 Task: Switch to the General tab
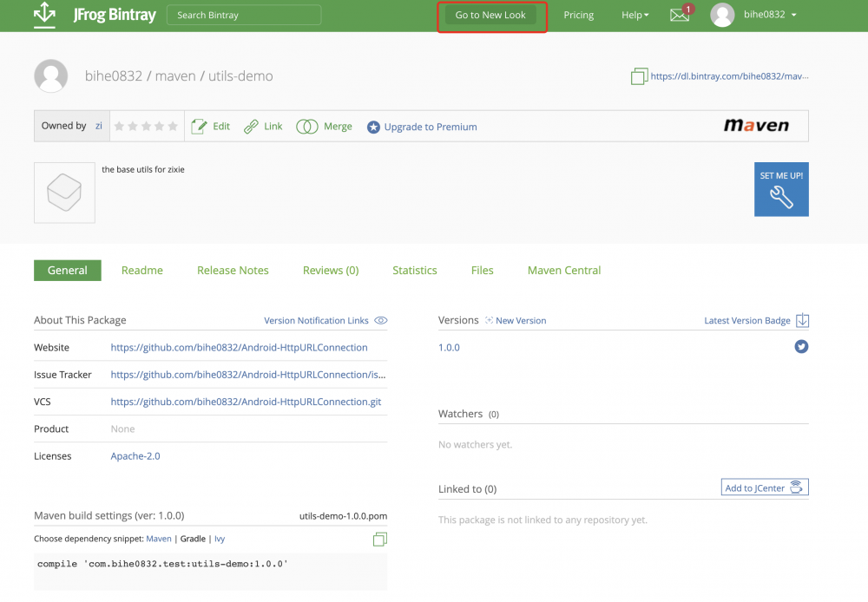click(68, 270)
